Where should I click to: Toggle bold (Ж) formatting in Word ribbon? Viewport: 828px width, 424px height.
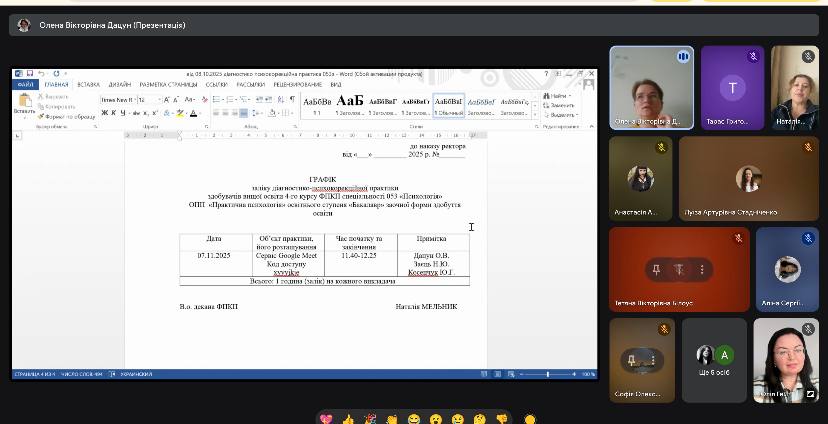pos(104,113)
